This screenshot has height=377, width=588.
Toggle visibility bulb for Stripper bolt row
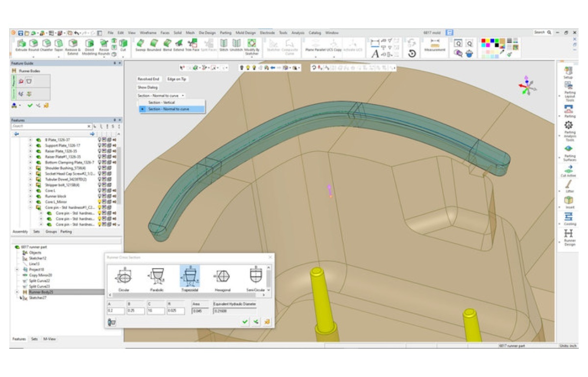click(100, 185)
